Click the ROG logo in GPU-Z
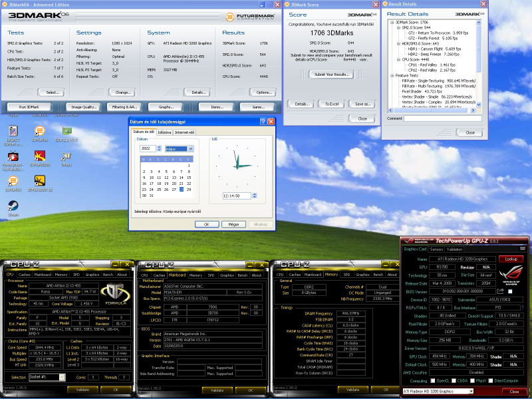The image size is (532, 399). (x=511, y=274)
